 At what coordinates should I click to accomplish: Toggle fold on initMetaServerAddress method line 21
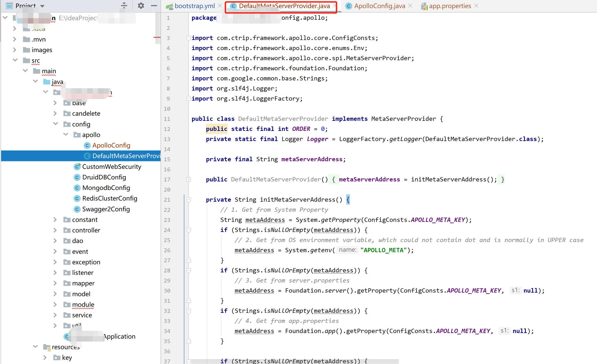click(x=189, y=200)
